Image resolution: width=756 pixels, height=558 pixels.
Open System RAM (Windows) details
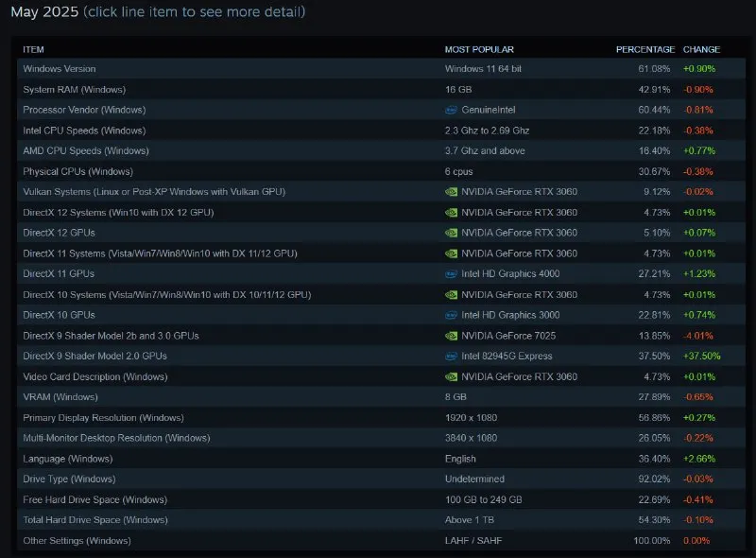click(x=381, y=89)
